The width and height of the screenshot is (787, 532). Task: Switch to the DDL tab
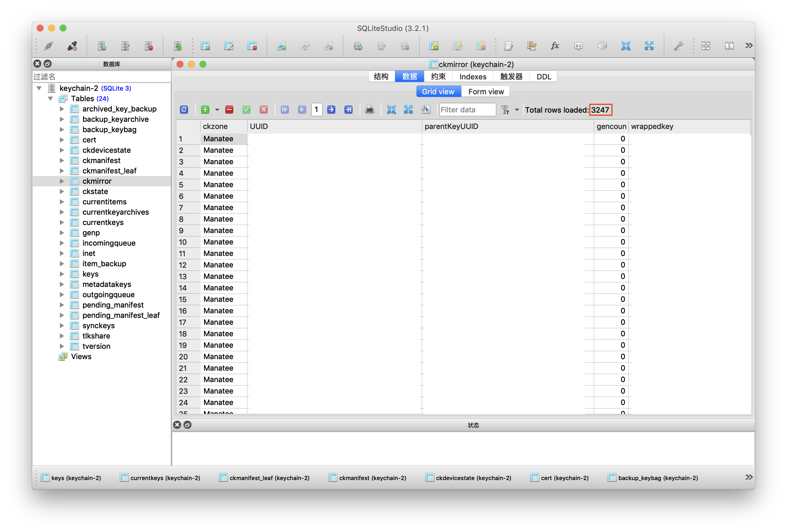tap(543, 77)
